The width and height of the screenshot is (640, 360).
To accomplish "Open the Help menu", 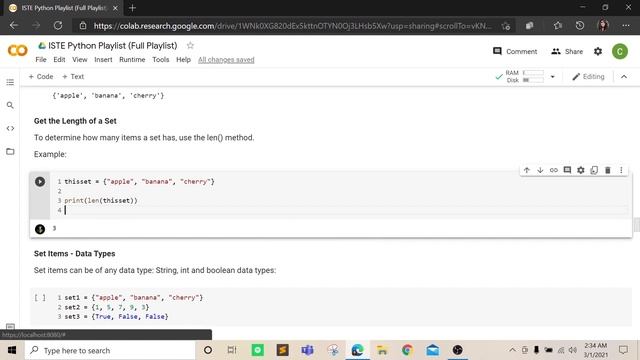I will pos(183,60).
